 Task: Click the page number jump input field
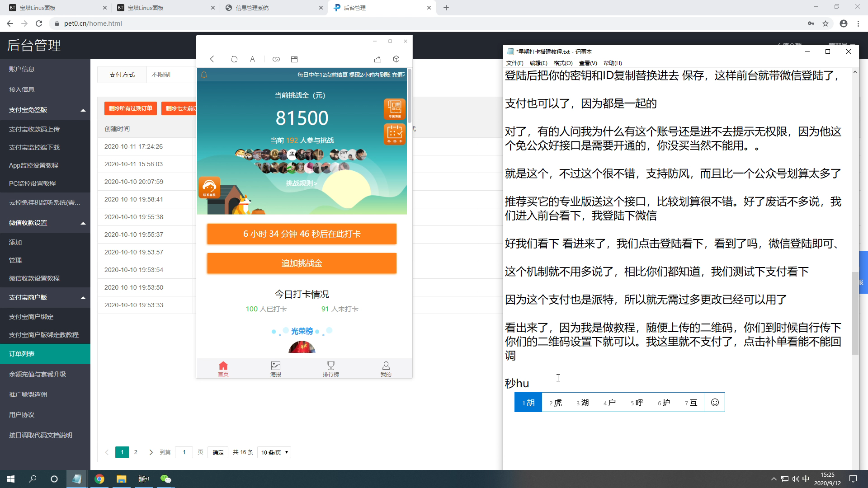pyautogui.click(x=184, y=452)
